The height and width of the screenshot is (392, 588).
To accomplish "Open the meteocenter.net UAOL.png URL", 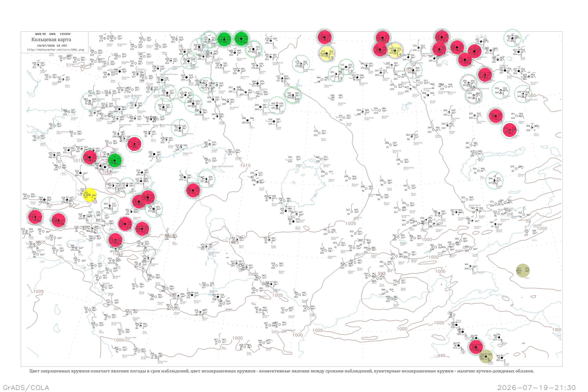I will [x=55, y=50].
